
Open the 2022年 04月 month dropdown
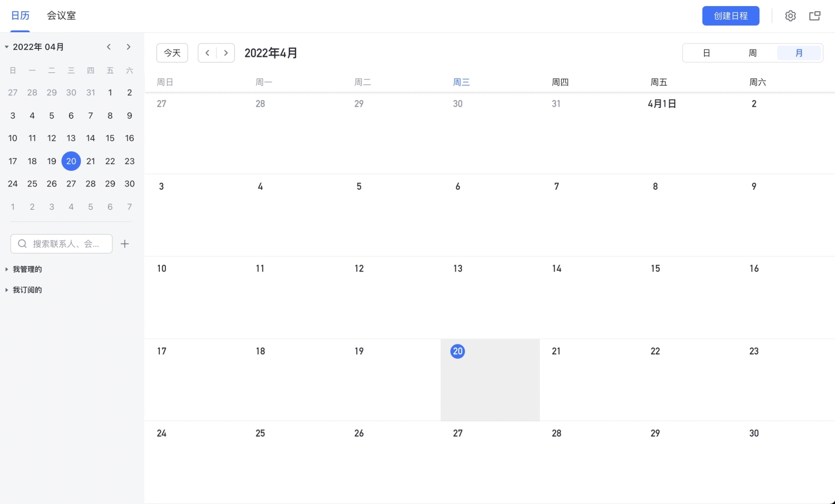(x=35, y=47)
